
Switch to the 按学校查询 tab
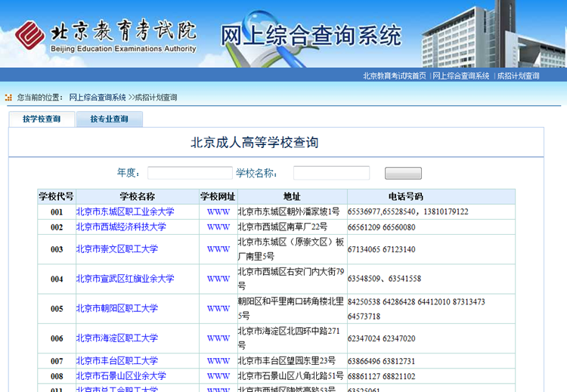(x=42, y=119)
